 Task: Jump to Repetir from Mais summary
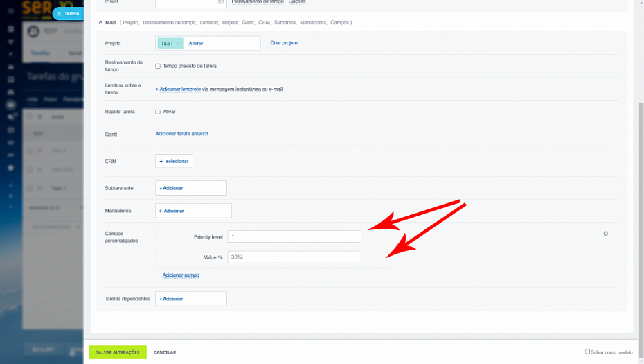click(230, 23)
